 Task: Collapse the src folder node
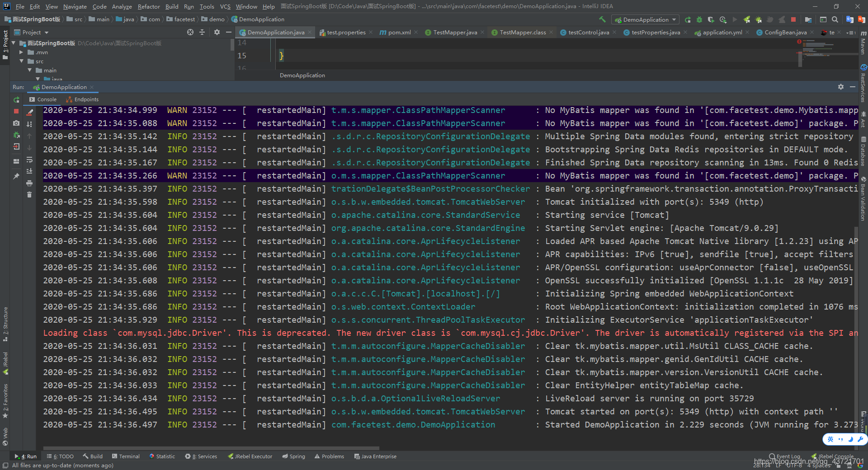pos(21,61)
